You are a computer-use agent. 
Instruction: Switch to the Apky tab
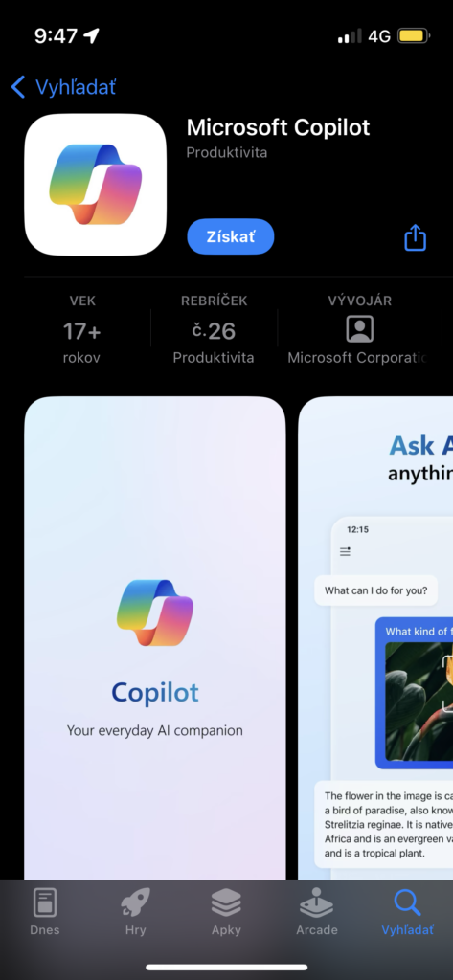pyautogui.click(x=226, y=902)
